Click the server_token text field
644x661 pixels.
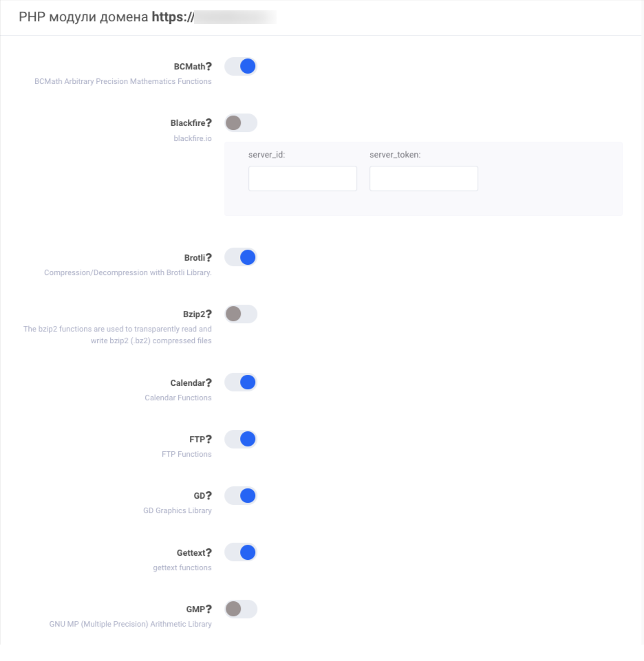click(424, 178)
